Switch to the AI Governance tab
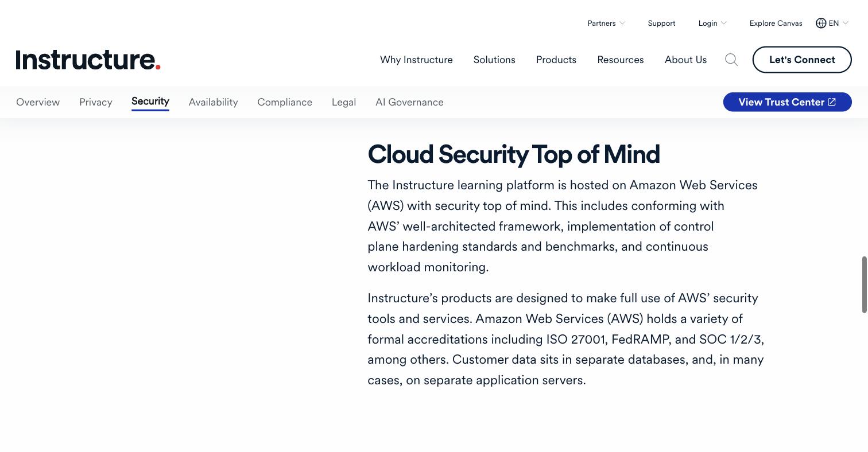 tap(409, 102)
